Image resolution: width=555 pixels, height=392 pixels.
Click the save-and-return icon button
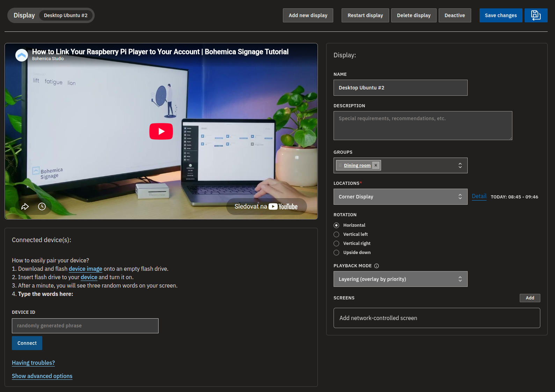pos(536,15)
